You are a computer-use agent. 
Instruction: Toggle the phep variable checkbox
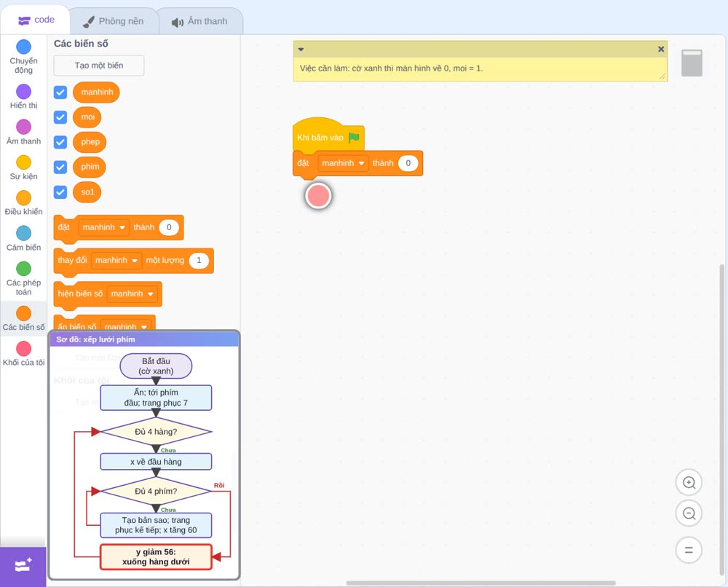point(60,142)
